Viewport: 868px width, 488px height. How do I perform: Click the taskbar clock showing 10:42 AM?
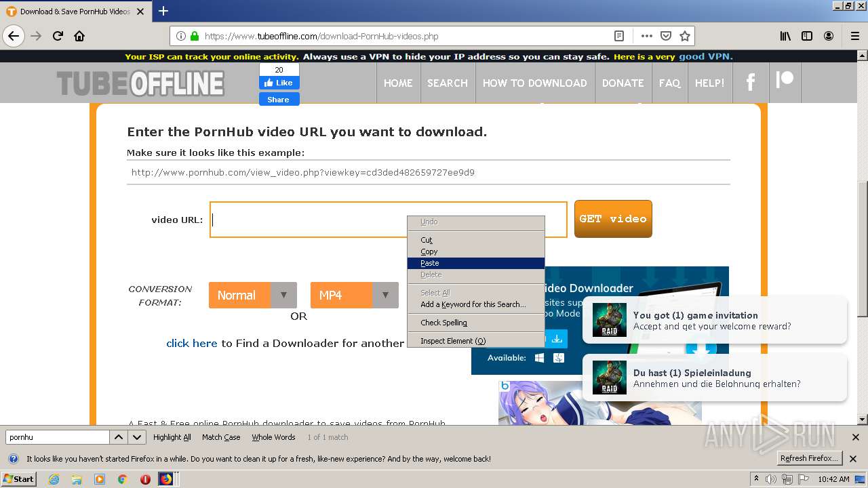point(833,479)
